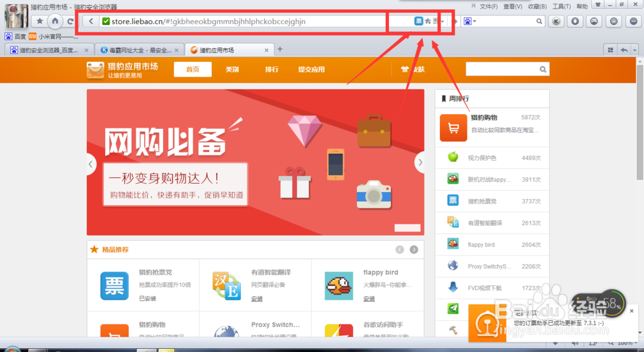Open a new tab with the plus button
644x352 pixels.
point(279,50)
